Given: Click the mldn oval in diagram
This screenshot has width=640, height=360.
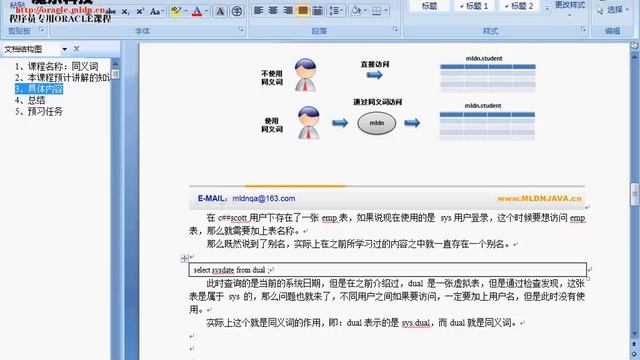Looking at the screenshot, I should (x=376, y=123).
